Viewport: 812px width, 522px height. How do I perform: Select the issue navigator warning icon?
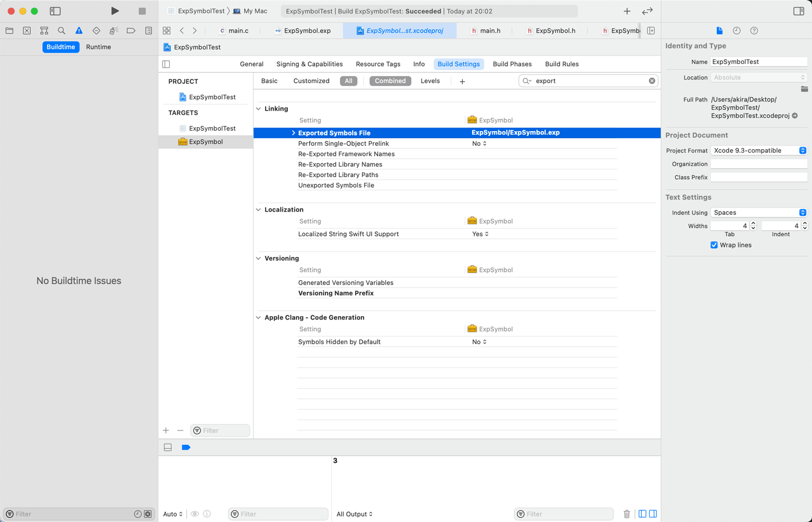click(x=79, y=31)
